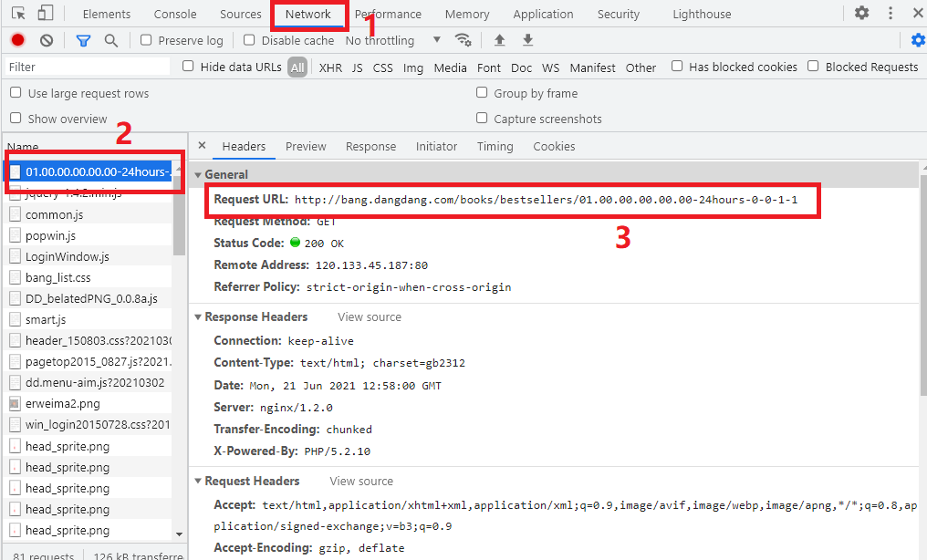
Task: View source of Request Headers
Action: pos(361,482)
